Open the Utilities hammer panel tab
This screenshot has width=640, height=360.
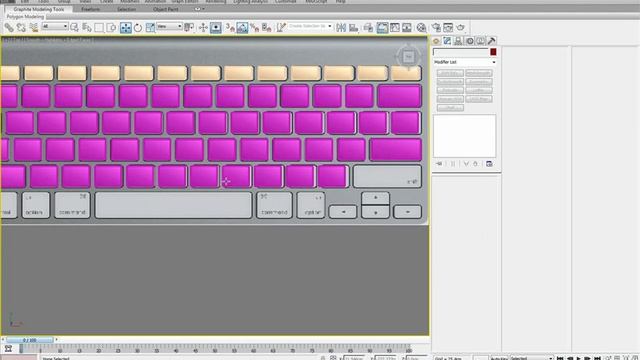pos(491,41)
